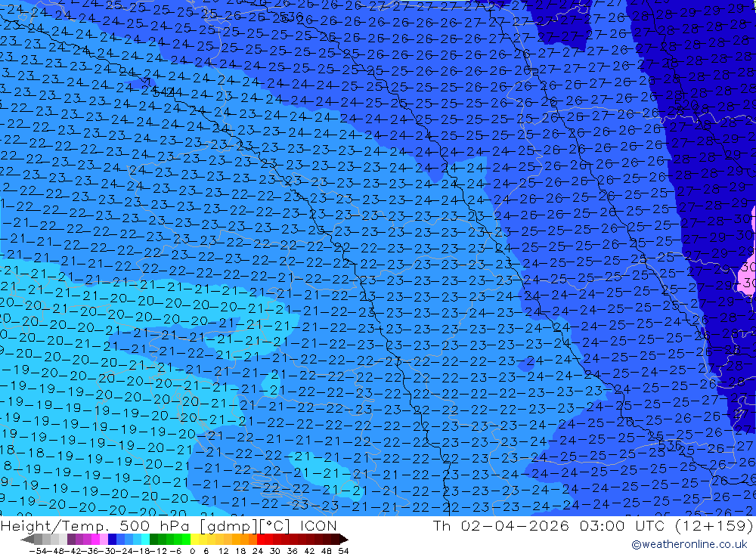Screen dimensions: 756x554
Task: Click the gray left arrow of legend
Action: pos(27,540)
